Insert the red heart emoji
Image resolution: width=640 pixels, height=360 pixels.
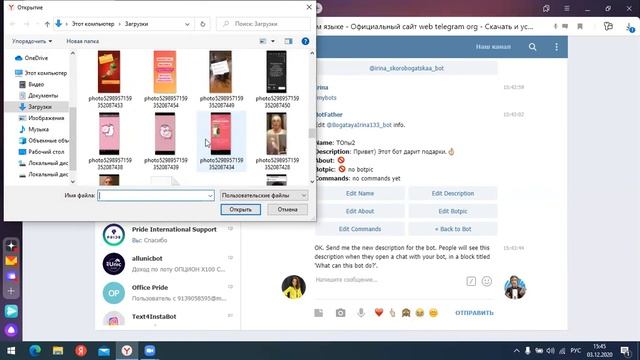click(x=379, y=313)
